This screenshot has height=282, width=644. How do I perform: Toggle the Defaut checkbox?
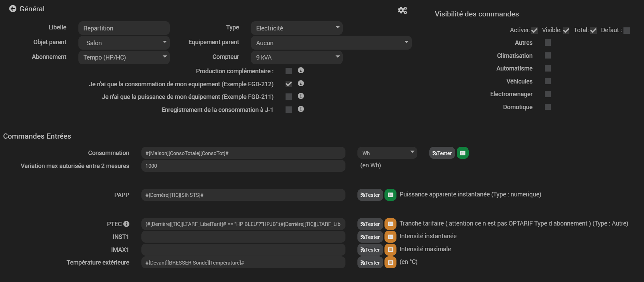[627, 30]
